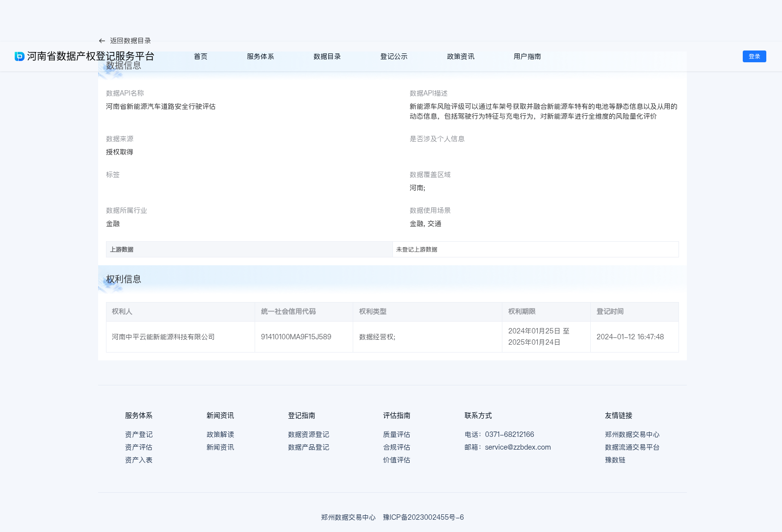Open the footer 新闻资讯 link under 政策解读
This screenshot has width=782, height=532.
point(220,447)
